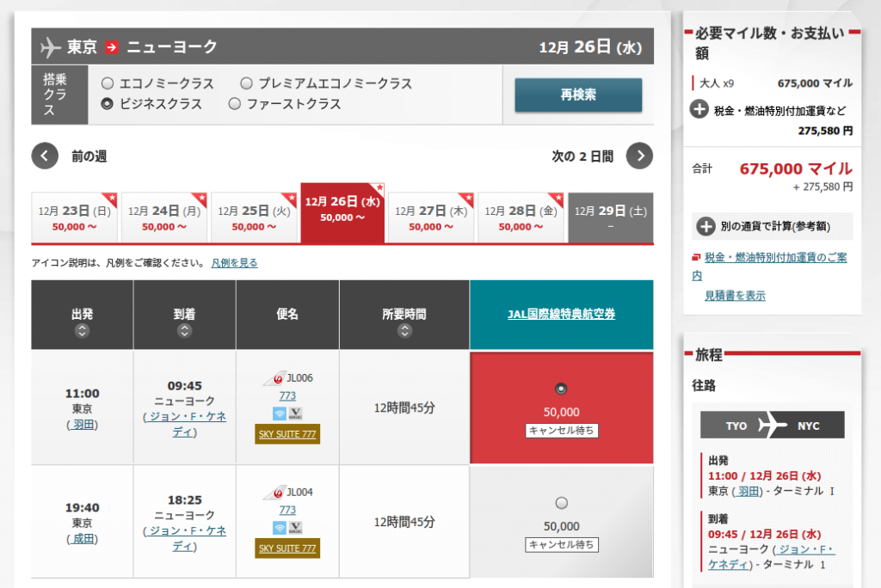The height and width of the screenshot is (588, 881).
Task: Open 税金・燃油特別付加運賃のご案内 link
Action: click(x=769, y=266)
